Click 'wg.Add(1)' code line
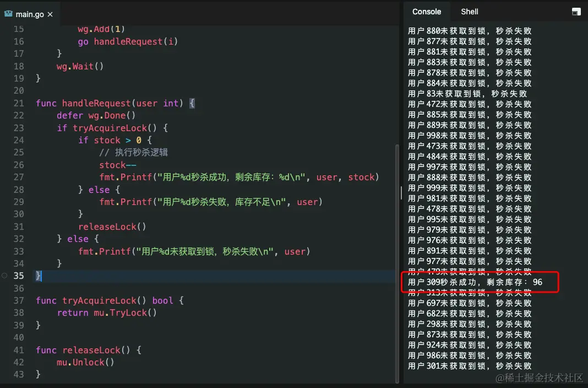Screen dimensions: 588x388 click(x=101, y=29)
